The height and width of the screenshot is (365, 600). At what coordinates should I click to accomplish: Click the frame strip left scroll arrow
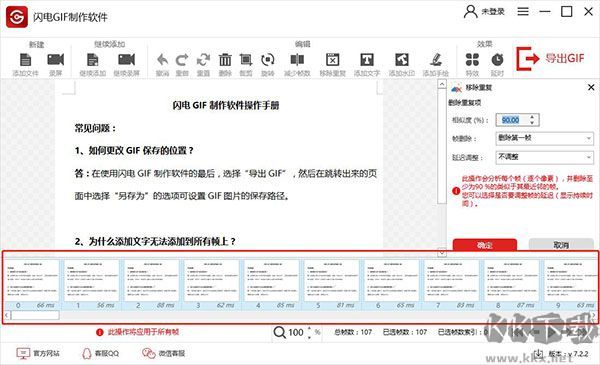7,315
